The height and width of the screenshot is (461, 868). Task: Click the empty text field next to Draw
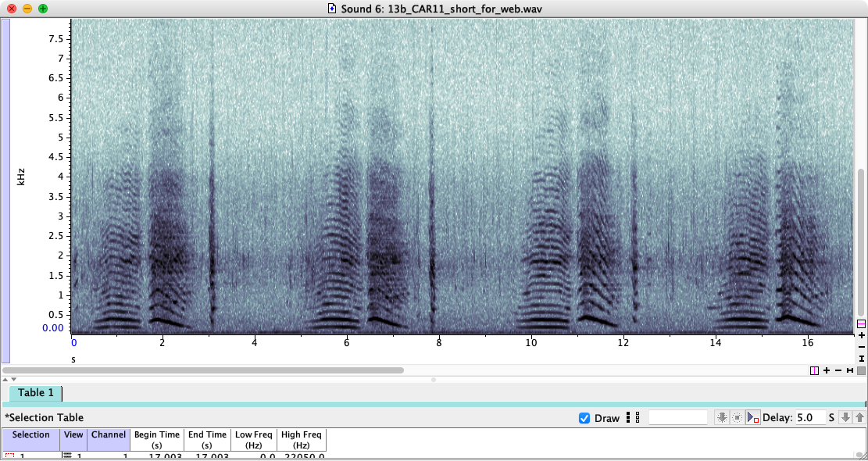[x=678, y=418]
